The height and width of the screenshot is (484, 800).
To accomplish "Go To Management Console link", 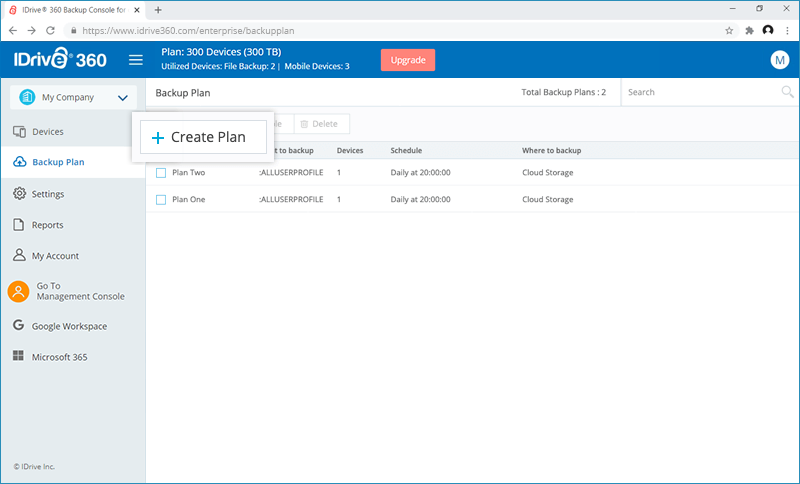I will 80,291.
